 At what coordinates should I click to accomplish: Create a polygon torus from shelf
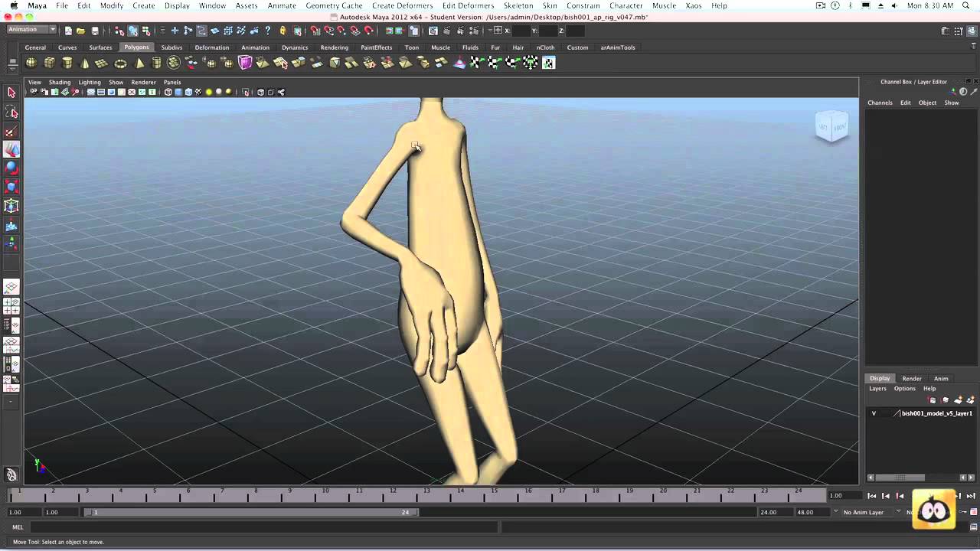click(120, 63)
